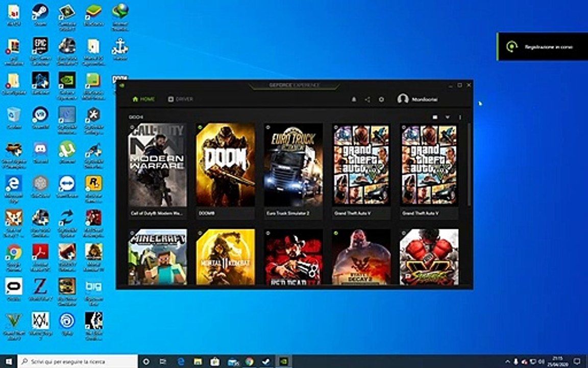The image size is (588, 368).
Task: Open Epic Games Launcher desktop shortcut
Action: click(40, 51)
